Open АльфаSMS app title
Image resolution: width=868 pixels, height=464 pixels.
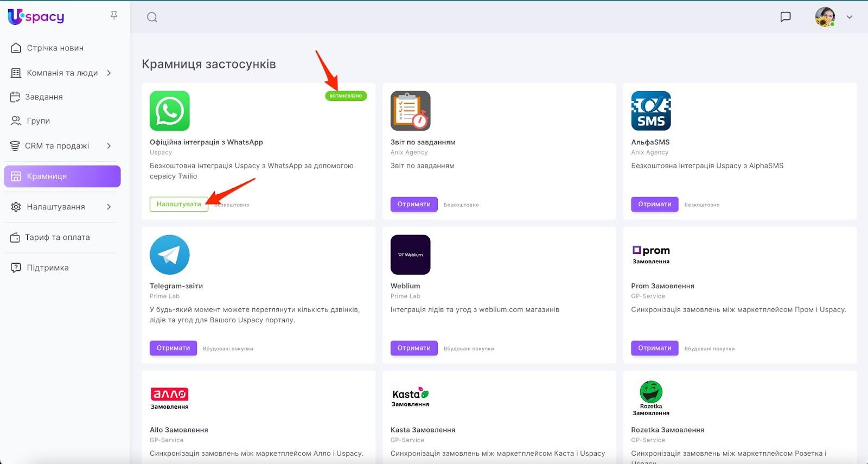(x=650, y=142)
